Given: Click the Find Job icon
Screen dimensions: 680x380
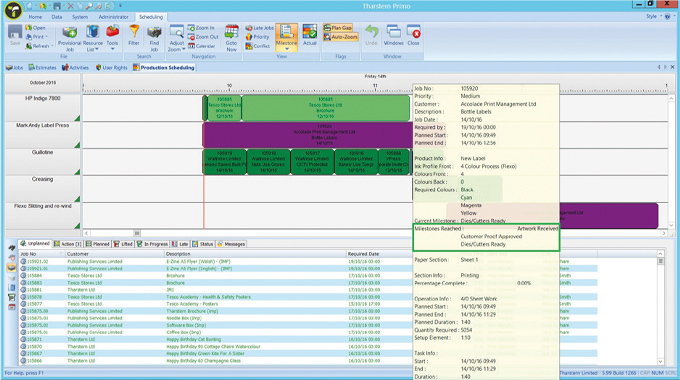Looking at the screenshot, I should click(154, 38).
